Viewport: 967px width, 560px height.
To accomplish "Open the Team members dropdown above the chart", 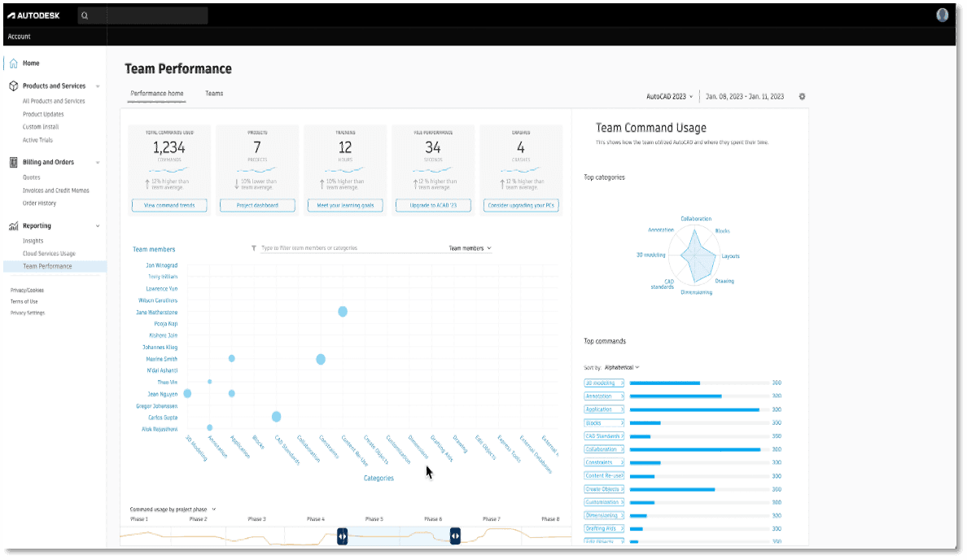I will tap(470, 248).
